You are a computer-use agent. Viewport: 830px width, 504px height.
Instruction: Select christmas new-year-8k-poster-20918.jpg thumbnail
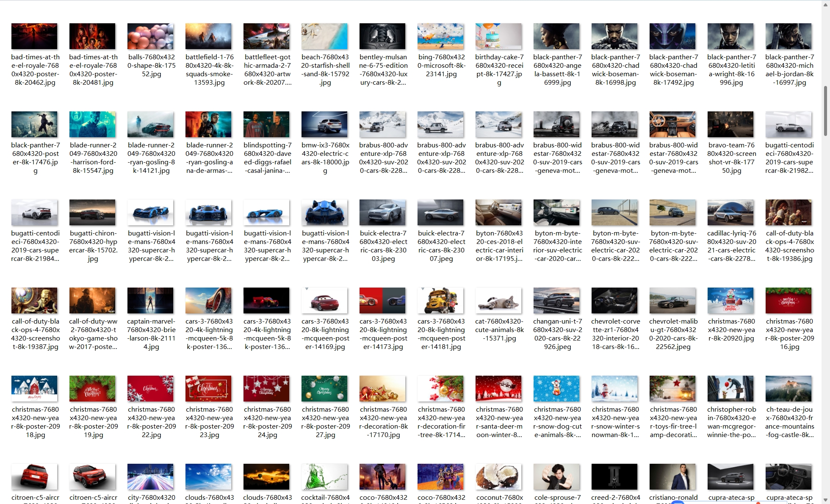pyautogui.click(x=34, y=389)
